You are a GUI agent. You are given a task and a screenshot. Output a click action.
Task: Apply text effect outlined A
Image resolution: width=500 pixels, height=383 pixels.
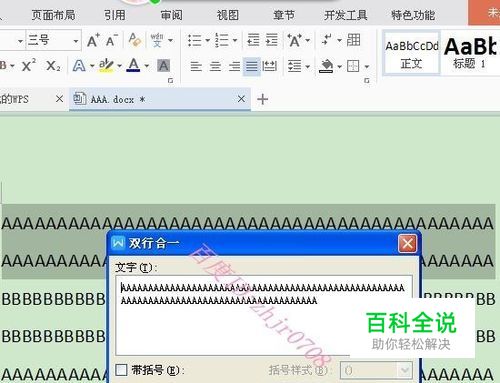pyautogui.click(x=79, y=66)
